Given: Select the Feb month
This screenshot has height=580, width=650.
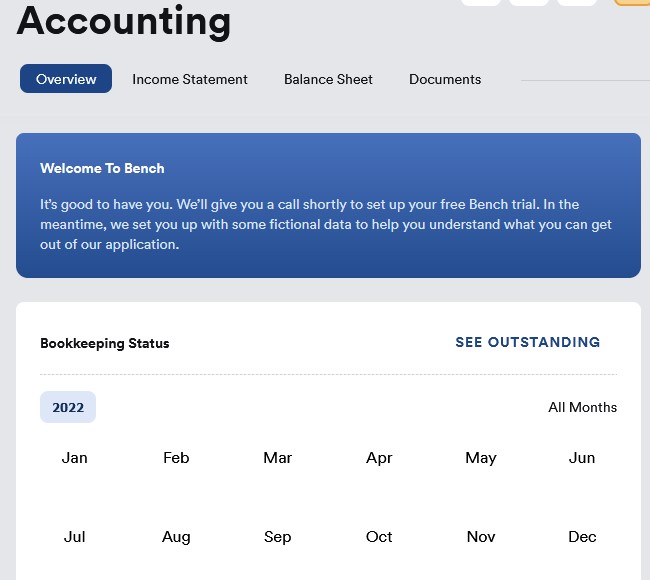Looking at the screenshot, I should coord(176,458).
